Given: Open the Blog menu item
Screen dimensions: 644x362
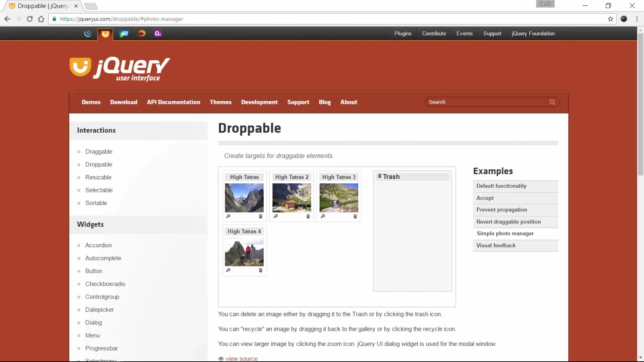Looking at the screenshot, I should click(325, 102).
